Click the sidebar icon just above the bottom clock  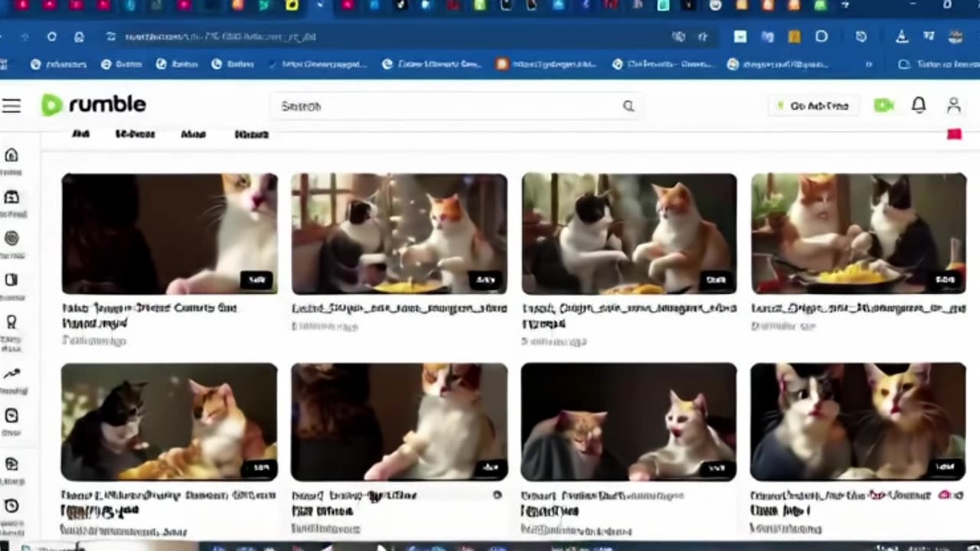(x=11, y=464)
